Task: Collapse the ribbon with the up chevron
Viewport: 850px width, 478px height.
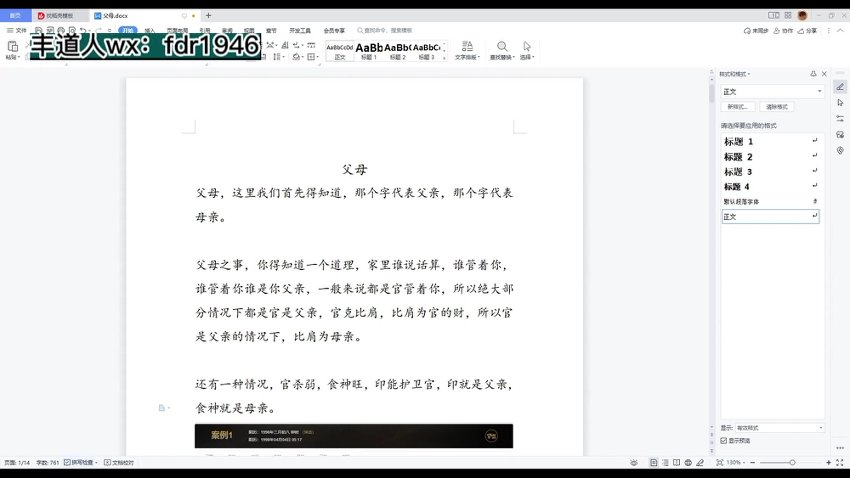Action: tap(840, 31)
